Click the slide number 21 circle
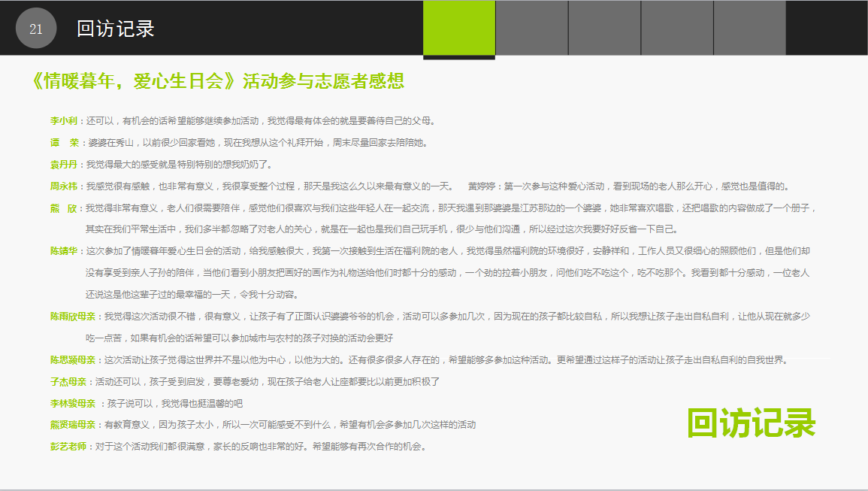The image size is (868, 491). pos(36,29)
